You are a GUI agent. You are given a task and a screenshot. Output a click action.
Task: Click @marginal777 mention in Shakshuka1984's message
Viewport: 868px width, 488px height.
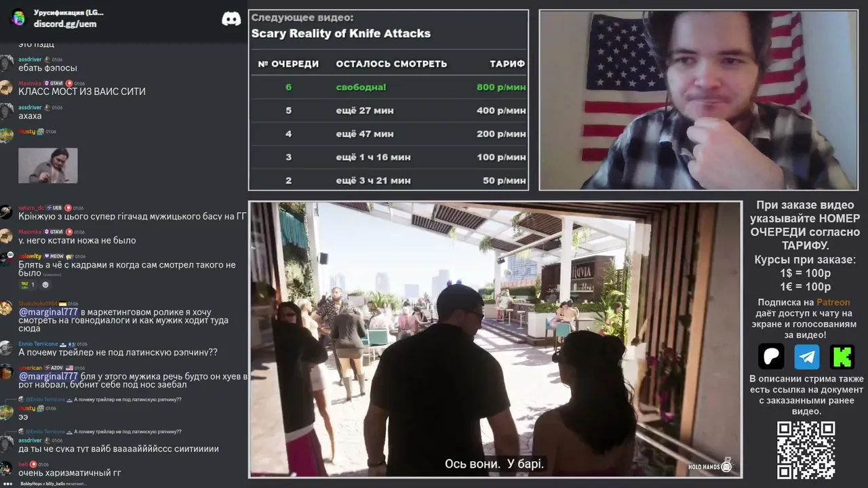coord(48,312)
